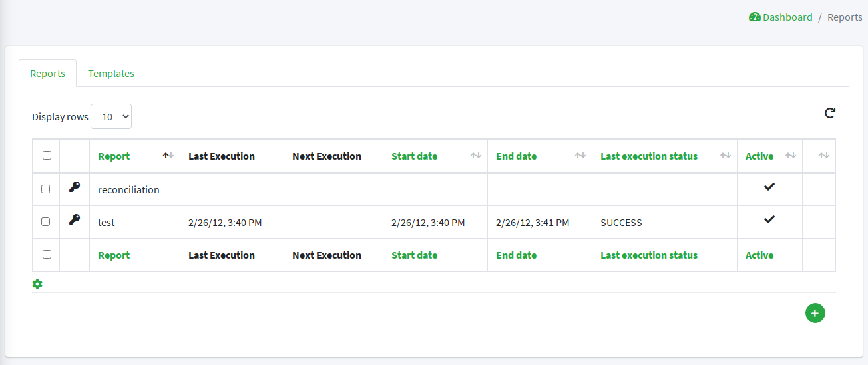The height and width of the screenshot is (365, 868).
Task: Click the refresh table icon
Action: pos(829,113)
